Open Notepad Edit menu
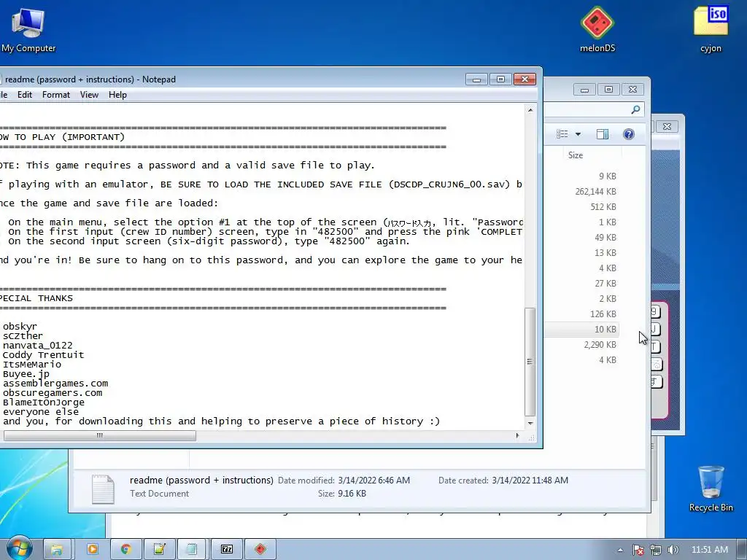 [x=24, y=95]
